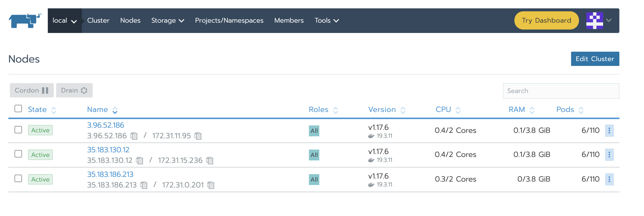Open the local cluster dropdown
Viewport: 644px width, 216px height.
pos(65,21)
